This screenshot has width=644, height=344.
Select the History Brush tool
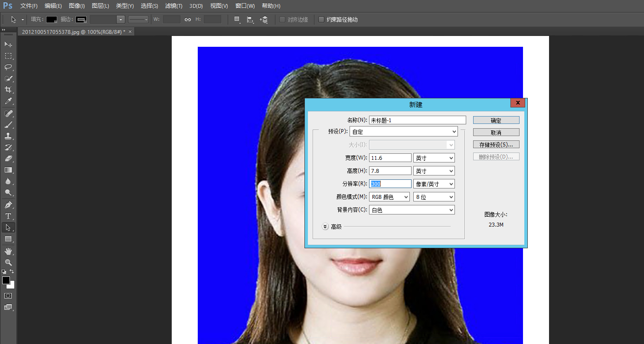pyautogui.click(x=8, y=147)
